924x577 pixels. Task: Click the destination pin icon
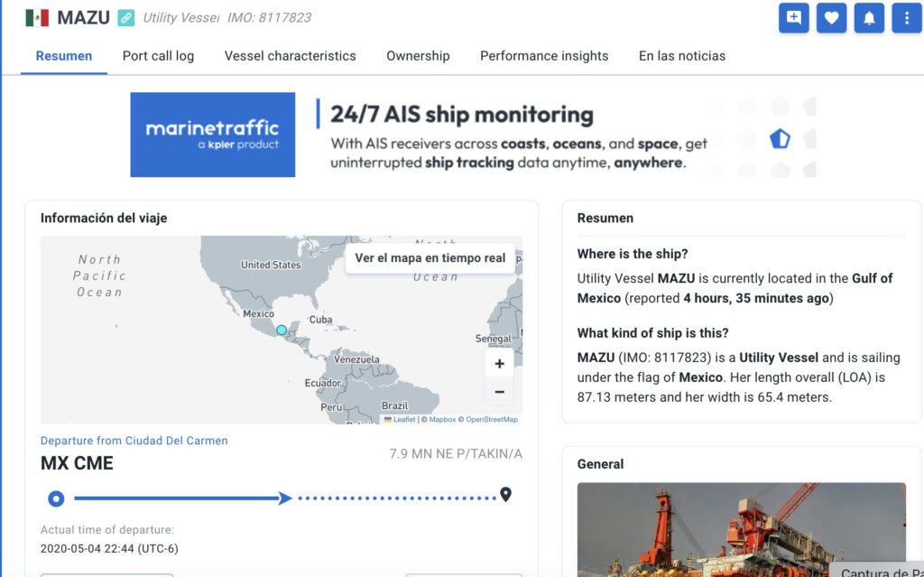click(505, 495)
